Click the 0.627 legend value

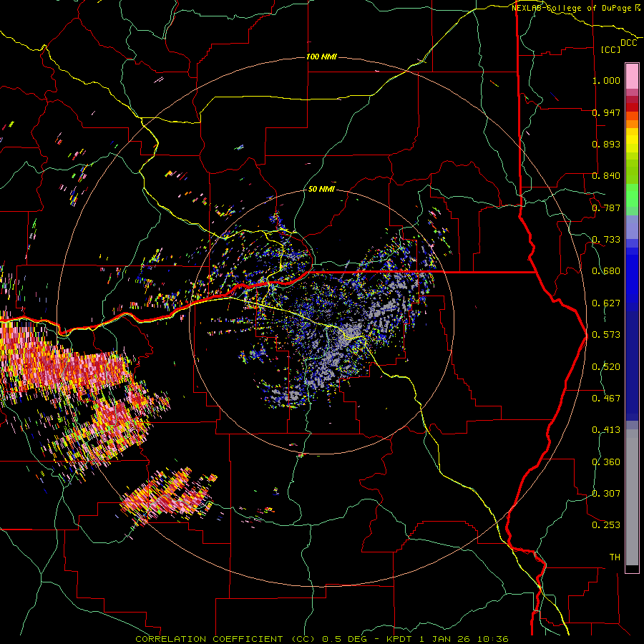(606, 303)
